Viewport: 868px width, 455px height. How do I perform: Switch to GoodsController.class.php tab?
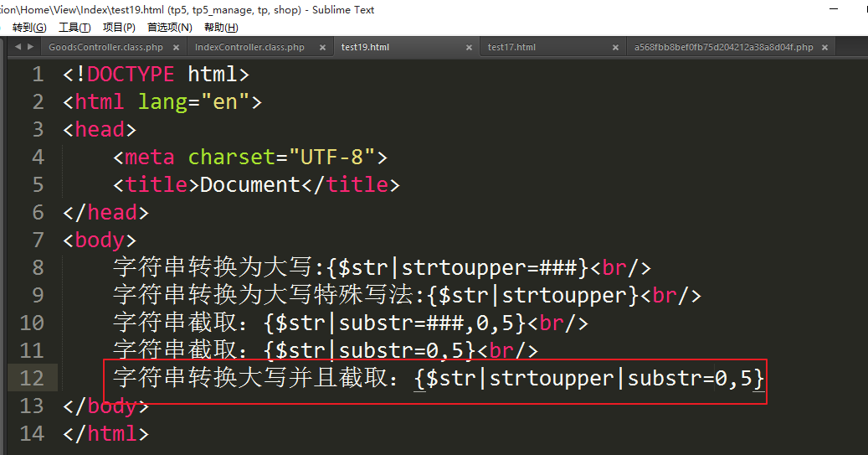tap(105, 48)
